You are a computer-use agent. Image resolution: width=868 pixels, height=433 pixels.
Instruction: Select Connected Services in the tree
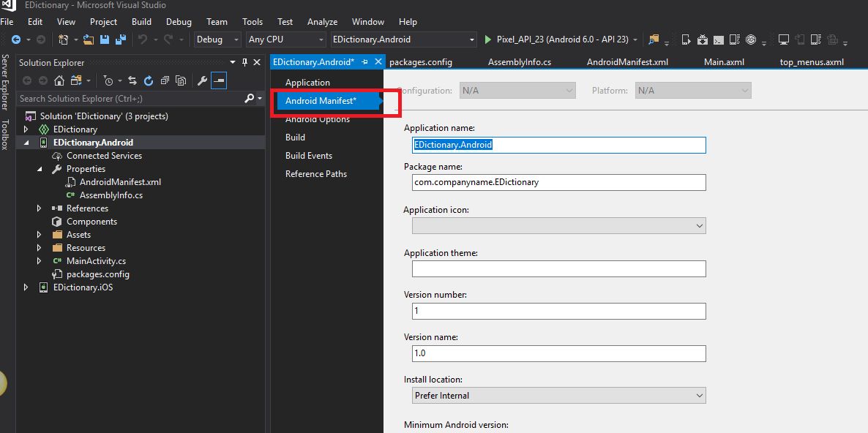pyautogui.click(x=104, y=156)
